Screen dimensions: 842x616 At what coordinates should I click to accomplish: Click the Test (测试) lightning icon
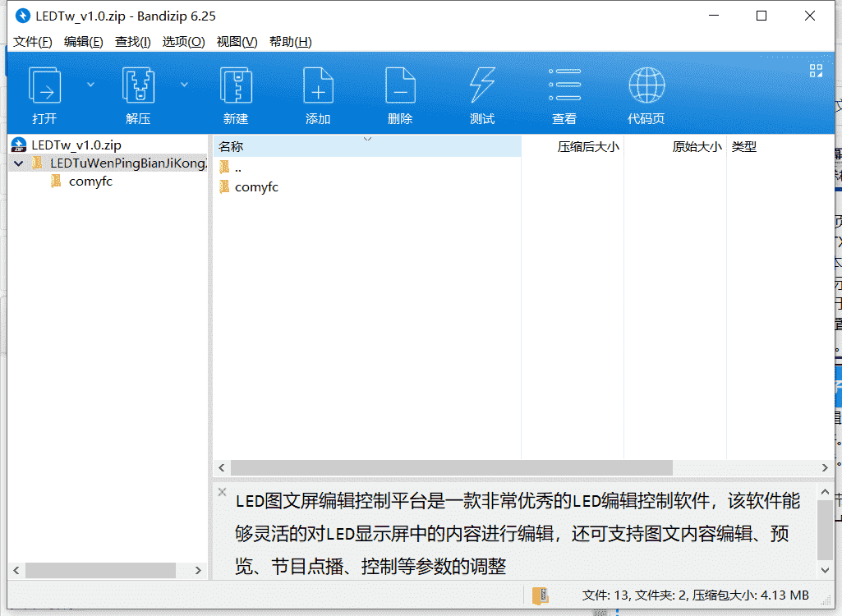pyautogui.click(x=482, y=86)
